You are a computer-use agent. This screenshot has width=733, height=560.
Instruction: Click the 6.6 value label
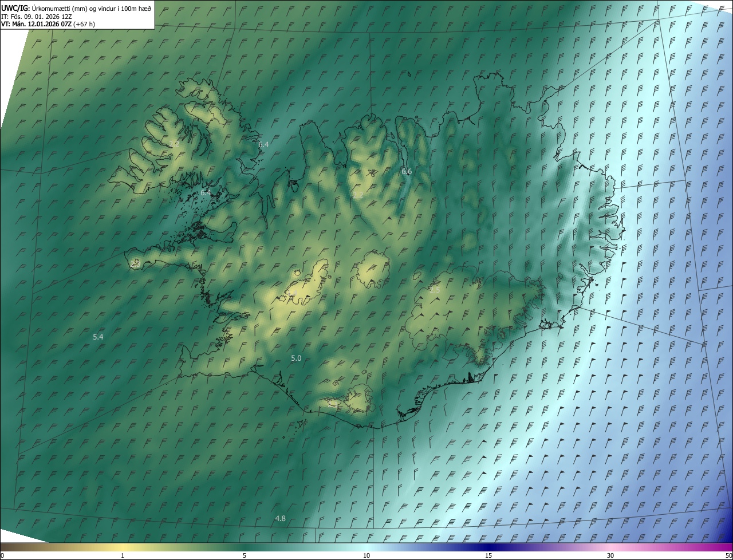(x=407, y=171)
